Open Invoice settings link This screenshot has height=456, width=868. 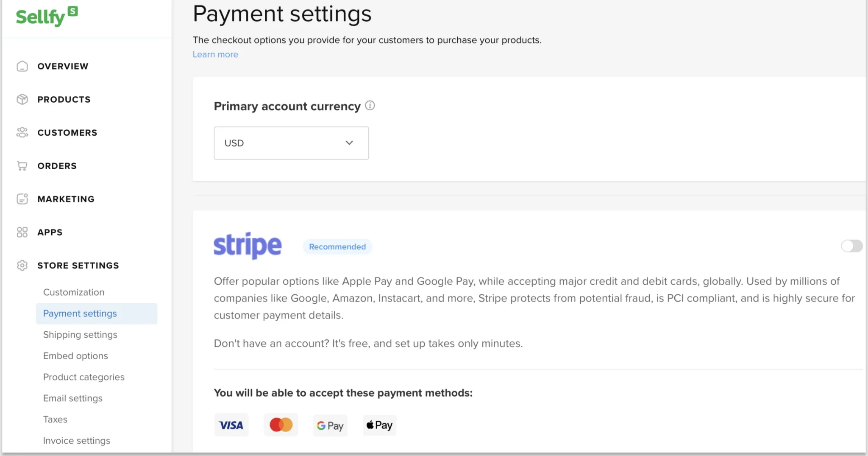click(76, 441)
